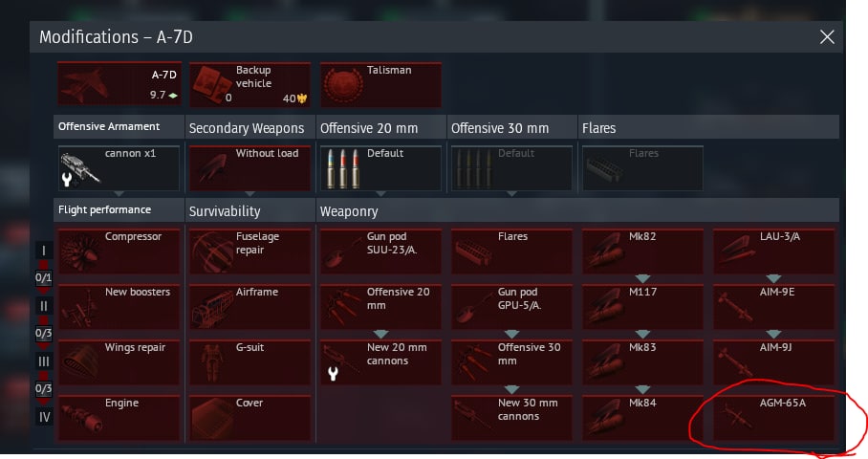The width and height of the screenshot is (868, 459).
Task: Click the Weaponry section header
Action: (x=577, y=211)
